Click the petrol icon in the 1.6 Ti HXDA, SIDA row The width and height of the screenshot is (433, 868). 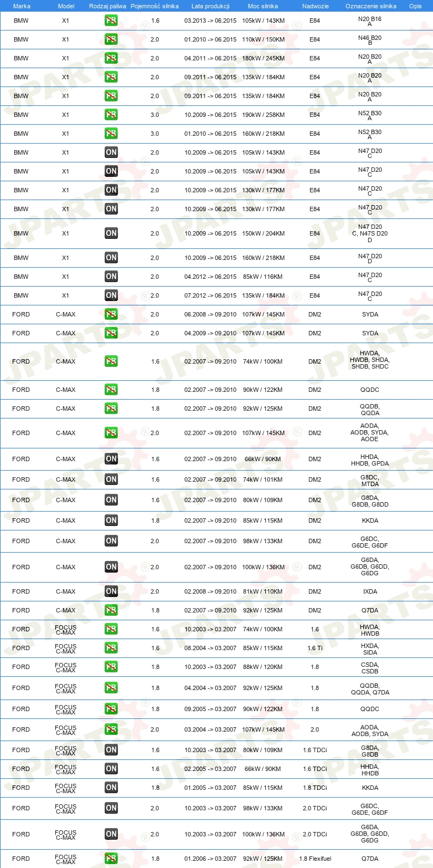111,648
